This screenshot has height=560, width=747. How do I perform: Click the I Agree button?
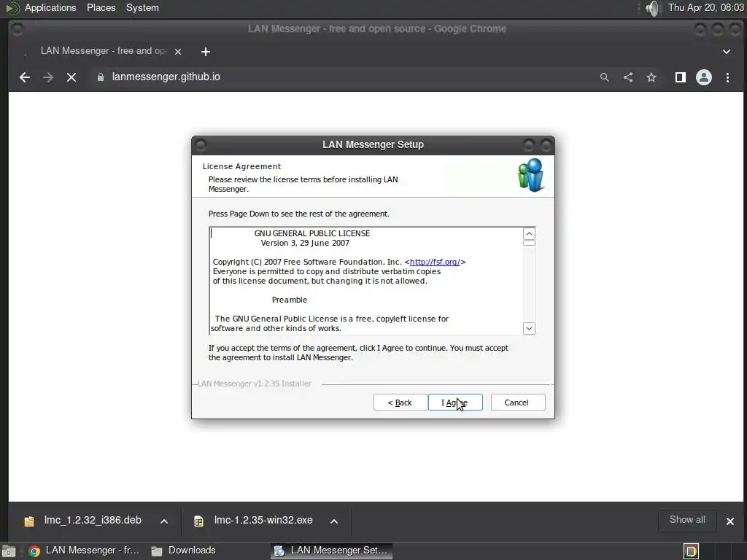tap(455, 402)
